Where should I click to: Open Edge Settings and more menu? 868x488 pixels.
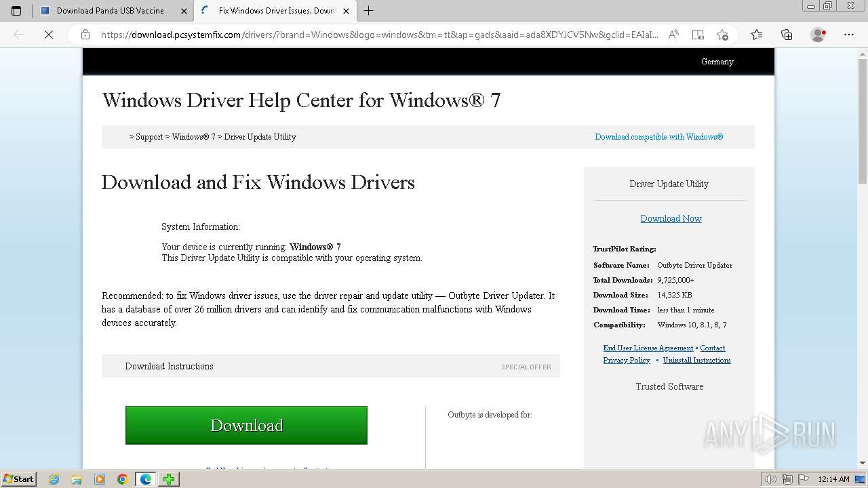coord(849,35)
